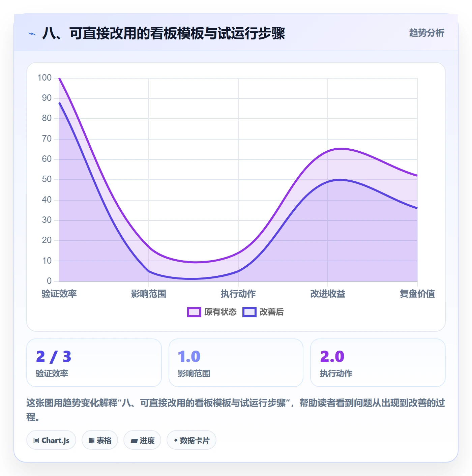Click the 100 y-axis value
This screenshot has width=472, height=476.
(x=45, y=78)
